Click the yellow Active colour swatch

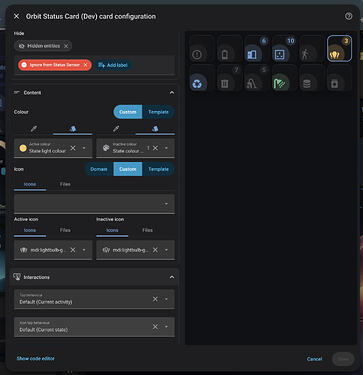23,148
